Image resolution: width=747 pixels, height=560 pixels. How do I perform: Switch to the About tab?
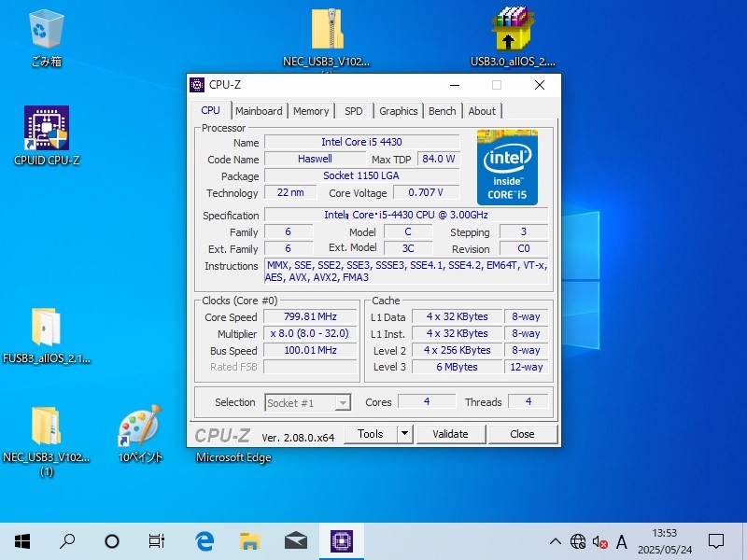(x=482, y=111)
